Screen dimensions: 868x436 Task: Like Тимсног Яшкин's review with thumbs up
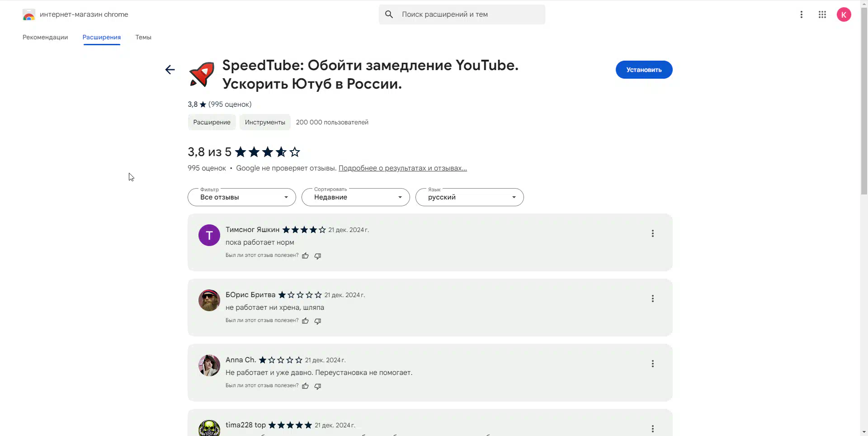tap(305, 256)
